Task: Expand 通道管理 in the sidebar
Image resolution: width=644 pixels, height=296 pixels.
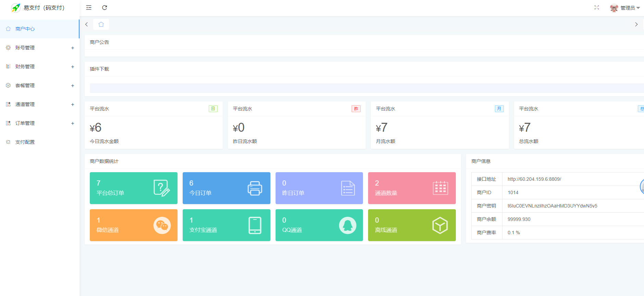Action: click(x=25, y=104)
